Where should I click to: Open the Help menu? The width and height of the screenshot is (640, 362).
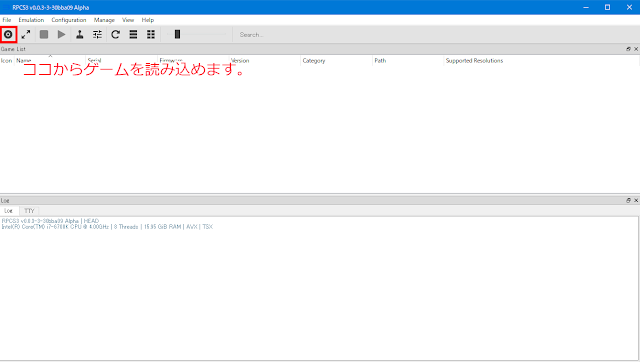[x=148, y=20]
